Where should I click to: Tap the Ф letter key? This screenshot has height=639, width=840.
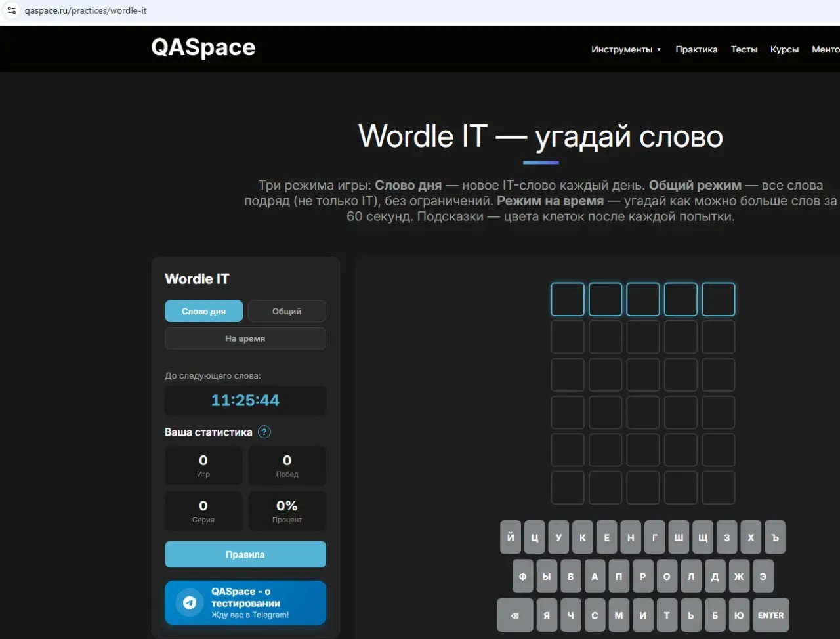(x=522, y=577)
